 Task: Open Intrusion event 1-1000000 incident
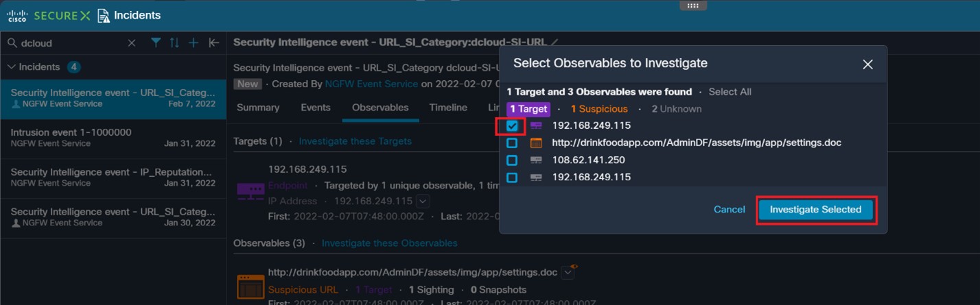click(x=113, y=138)
